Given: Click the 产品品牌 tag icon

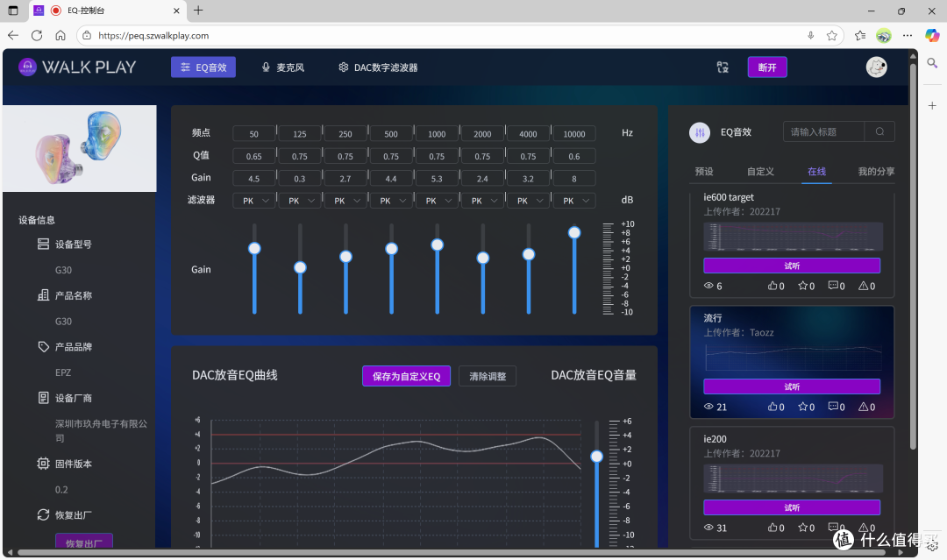Looking at the screenshot, I should point(44,346).
